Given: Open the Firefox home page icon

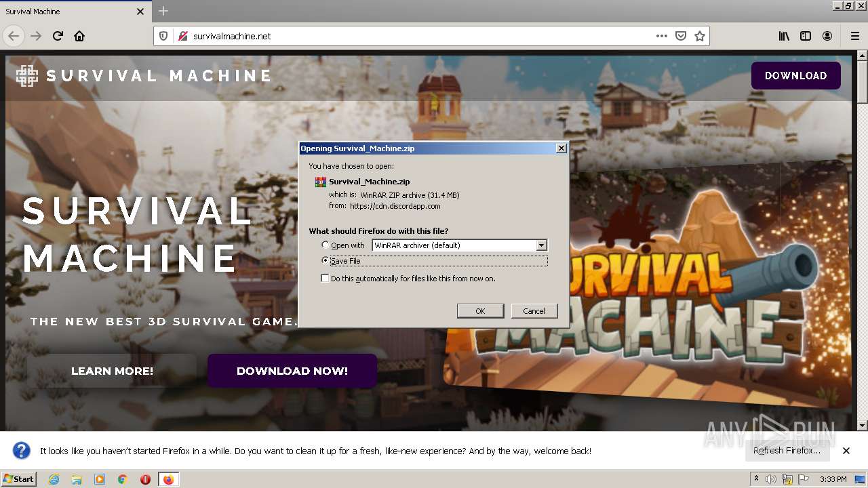Looking at the screenshot, I should [x=79, y=36].
